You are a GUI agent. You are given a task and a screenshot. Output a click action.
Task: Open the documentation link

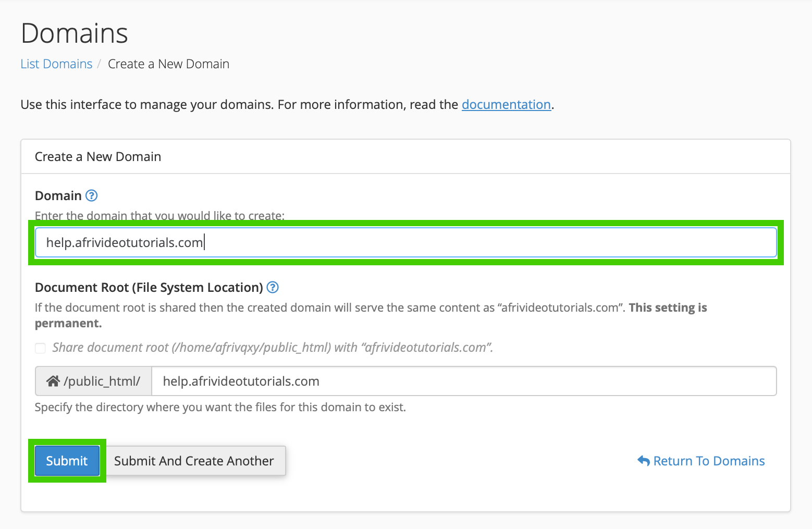[506, 105]
